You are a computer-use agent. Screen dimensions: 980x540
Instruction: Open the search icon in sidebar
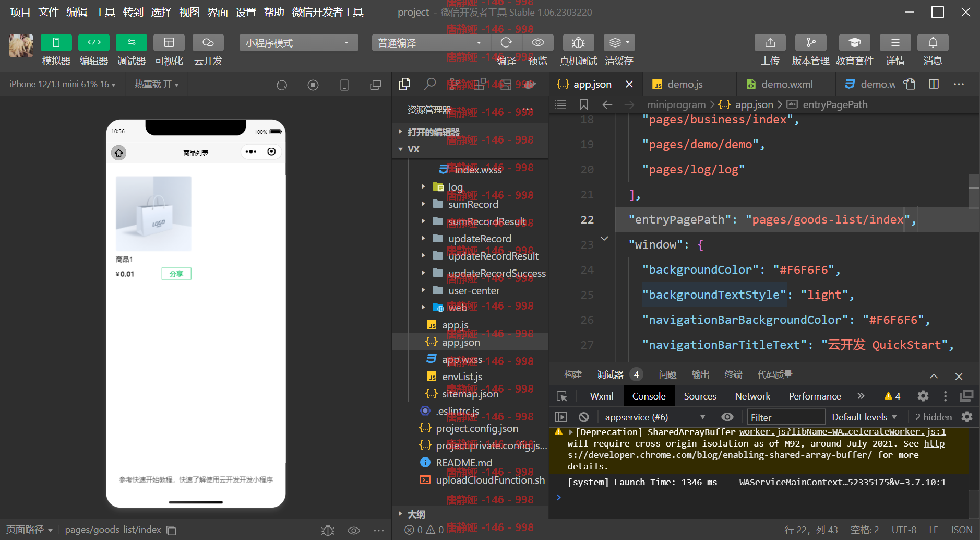click(x=430, y=84)
